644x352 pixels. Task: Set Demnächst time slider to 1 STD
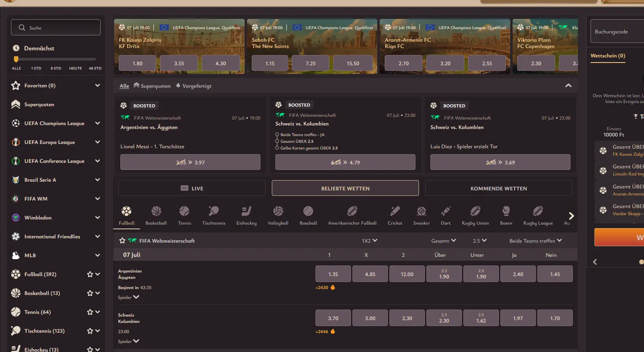(36, 68)
